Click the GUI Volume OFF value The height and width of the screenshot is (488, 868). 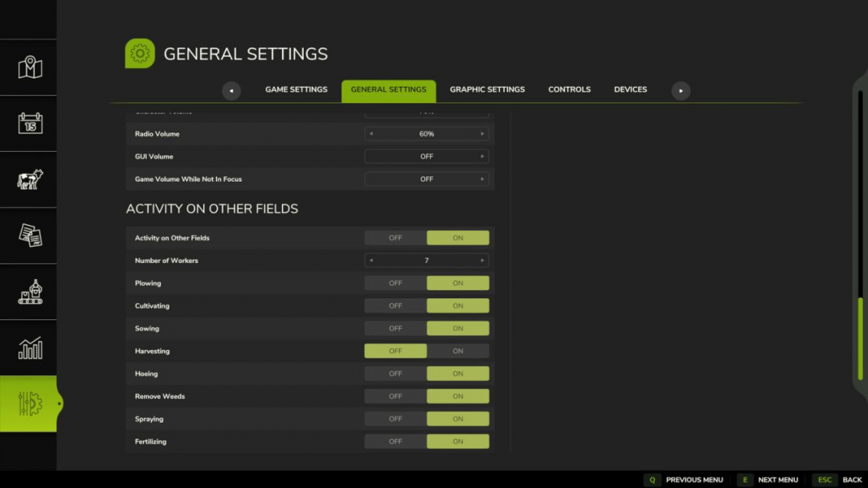[x=426, y=157]
